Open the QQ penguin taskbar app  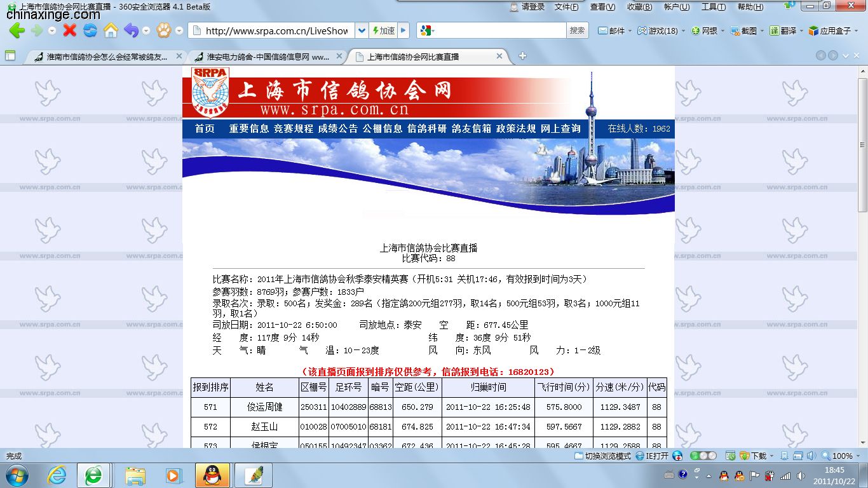coord(212,475)
